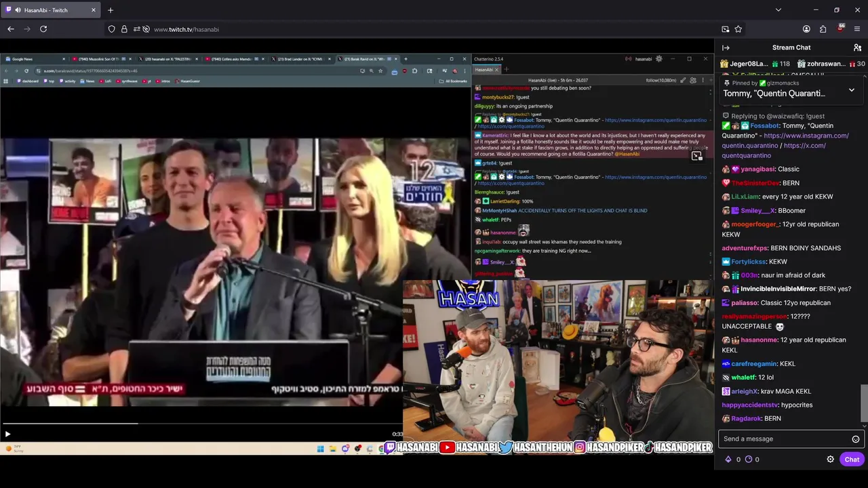Click InvincibleInvisibleMirror username in chat
Viewport: 868px width, 488px height.
(778, 289)
